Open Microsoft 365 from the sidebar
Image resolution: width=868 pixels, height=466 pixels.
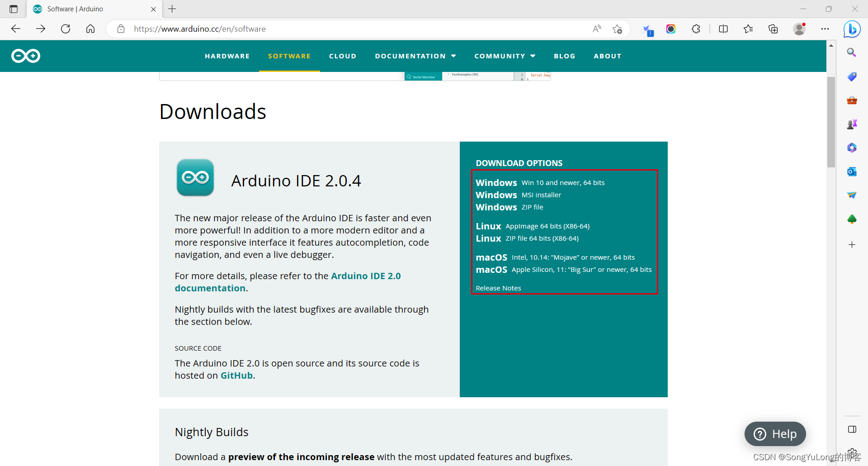click(852, 147)
